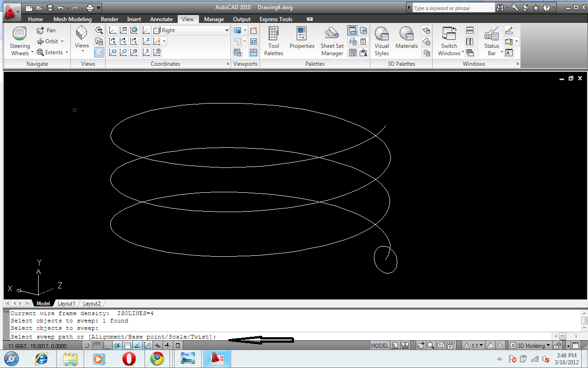Click the Zoom magnifier icon in status bar

pyautogui.click(x=430, y=345)
